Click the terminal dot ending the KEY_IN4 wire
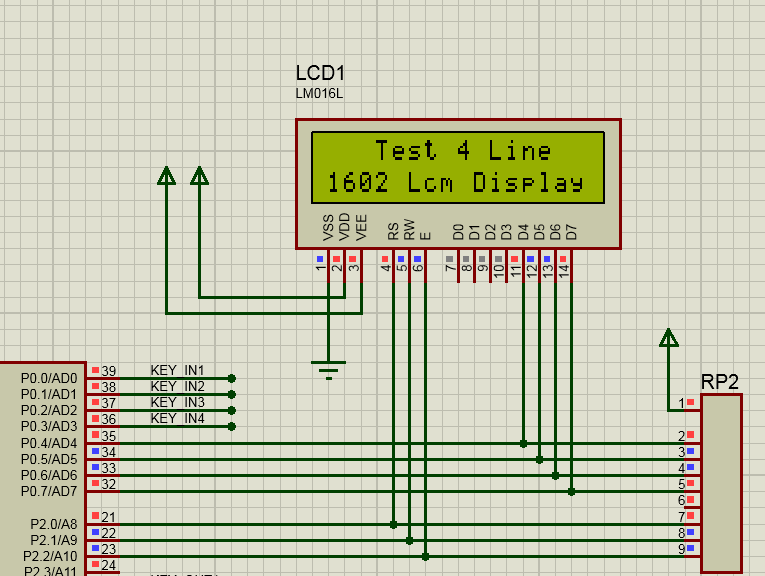765x576 pixels. (232, 427)
